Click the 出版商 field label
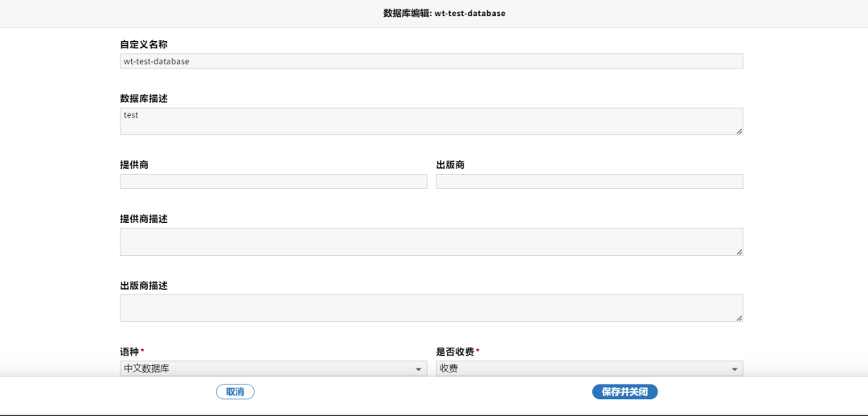This screenshot has width=868, height=416. click(x=450, y=165)
